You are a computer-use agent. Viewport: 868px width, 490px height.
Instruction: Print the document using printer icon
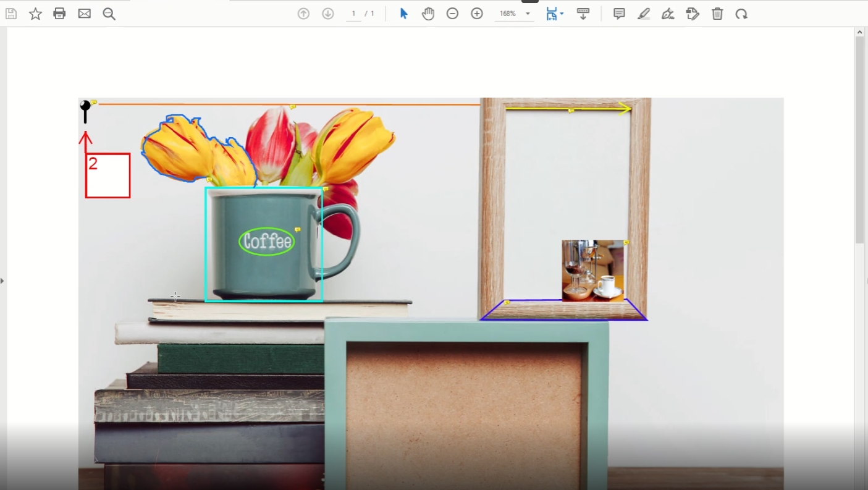[x=59, y=14]
